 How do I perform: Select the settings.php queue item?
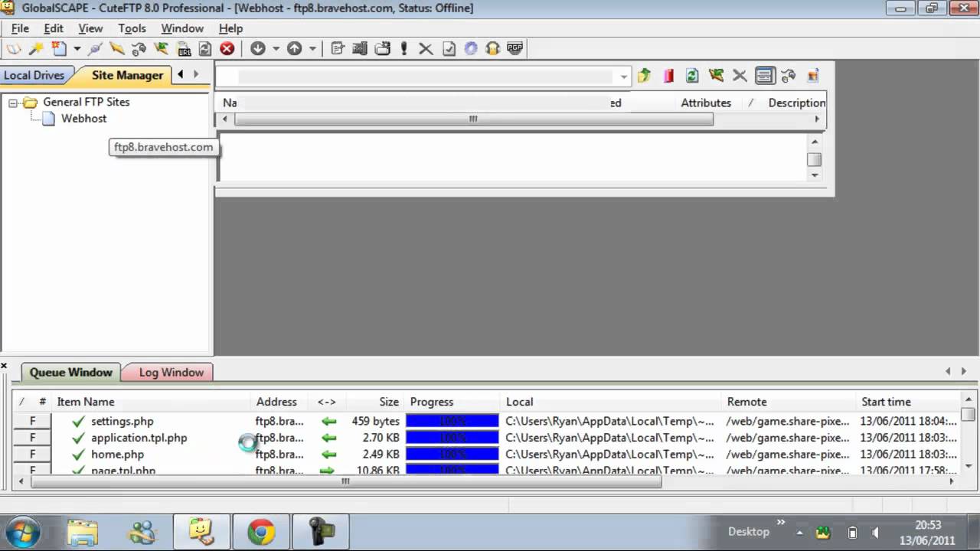tap(122, 421)
